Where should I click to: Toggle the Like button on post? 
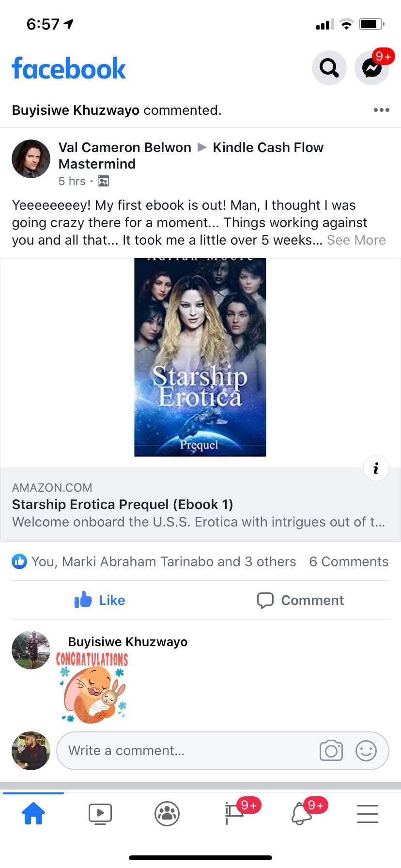(x=100, y=600)
